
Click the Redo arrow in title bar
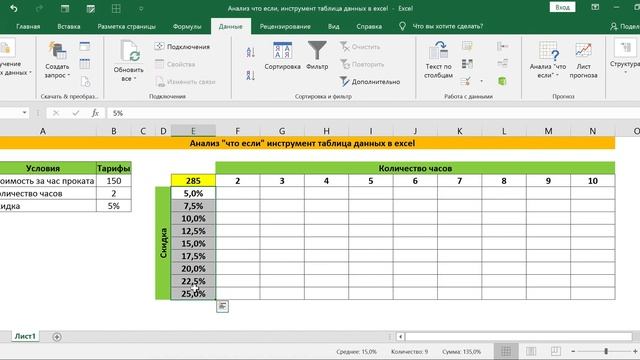pos(39,8)
